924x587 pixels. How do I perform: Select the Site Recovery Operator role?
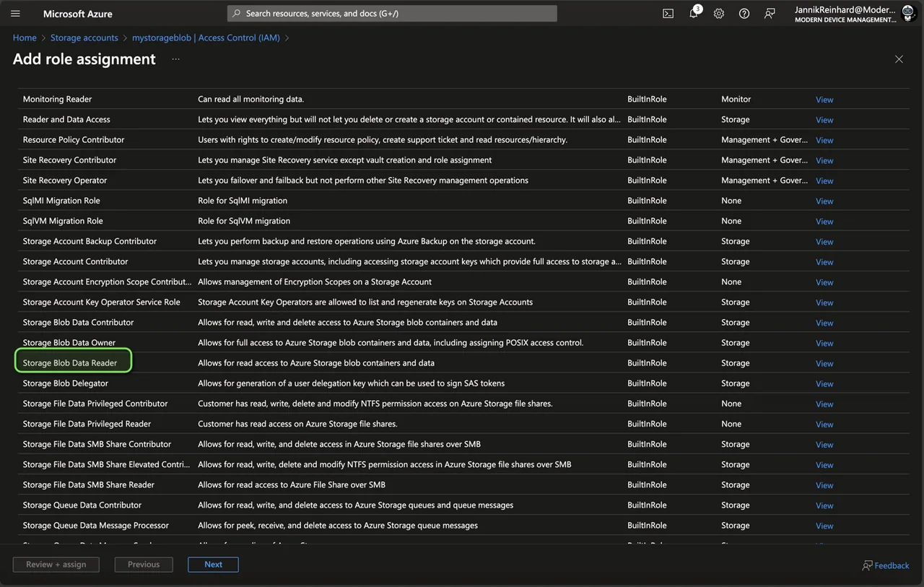pos(65,180)
